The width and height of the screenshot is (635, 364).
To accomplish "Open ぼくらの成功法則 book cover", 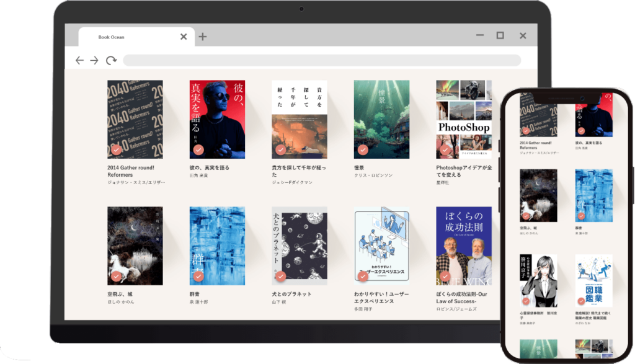I will pyautogui.click(x=464, y=246).
